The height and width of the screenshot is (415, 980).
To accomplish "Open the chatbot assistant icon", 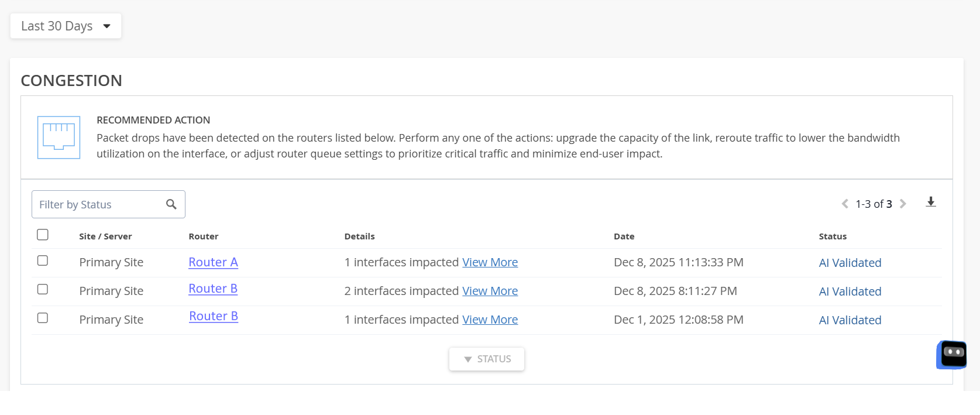I will click(953, 355).
